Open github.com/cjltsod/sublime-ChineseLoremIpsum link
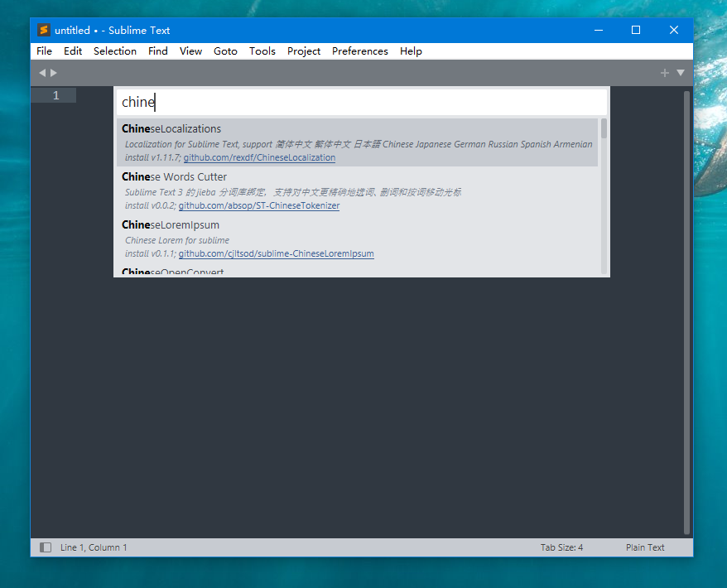This screenshot has width=727, height=588. point(276,253)
